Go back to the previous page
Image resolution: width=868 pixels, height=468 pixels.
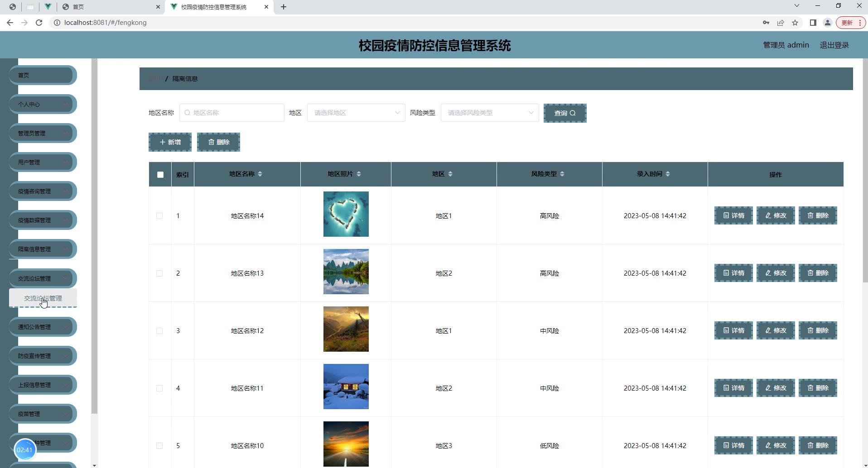[10, 23]
